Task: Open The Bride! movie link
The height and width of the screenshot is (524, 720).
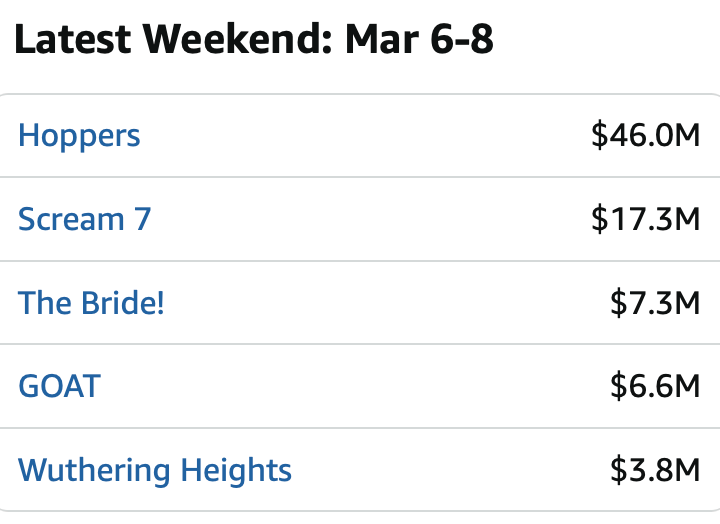Action: coord(91,303)
